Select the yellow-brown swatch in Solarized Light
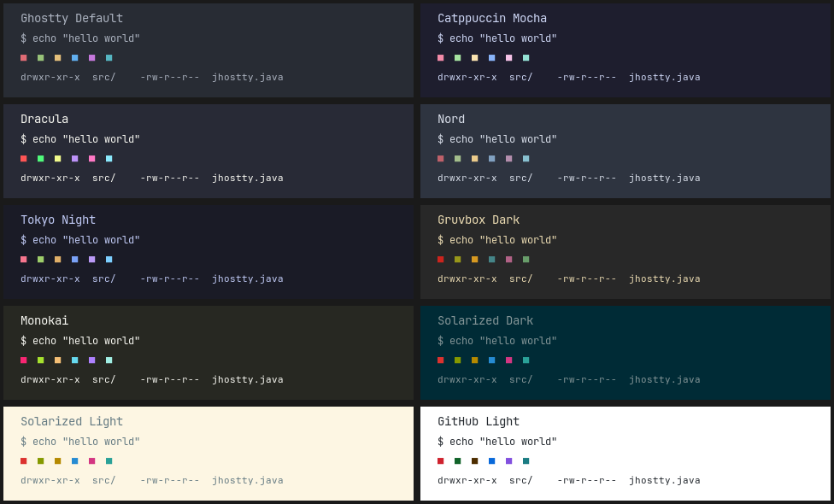This screenshot has height=504, width=834. [57, 461]
